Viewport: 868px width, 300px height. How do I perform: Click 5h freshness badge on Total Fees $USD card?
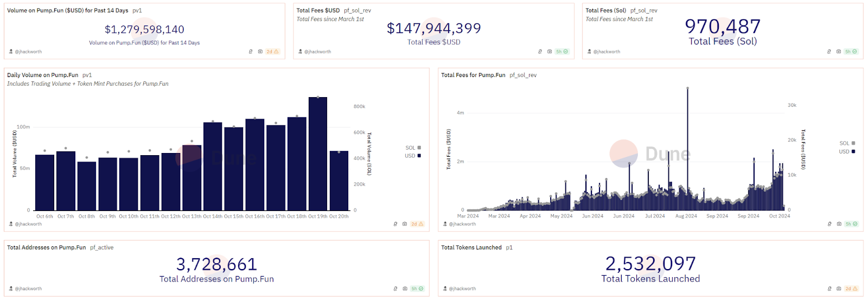[562, 52]
